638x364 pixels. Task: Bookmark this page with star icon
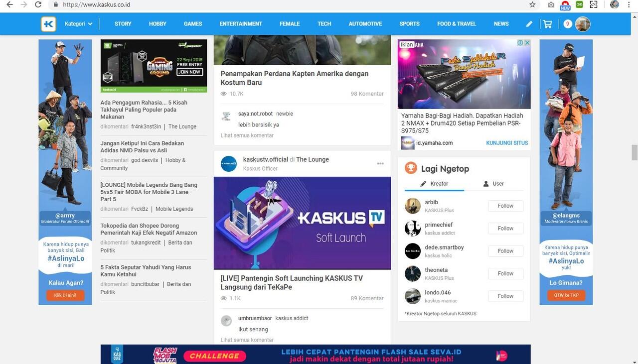pyautogui.click(x=532, y=4)
